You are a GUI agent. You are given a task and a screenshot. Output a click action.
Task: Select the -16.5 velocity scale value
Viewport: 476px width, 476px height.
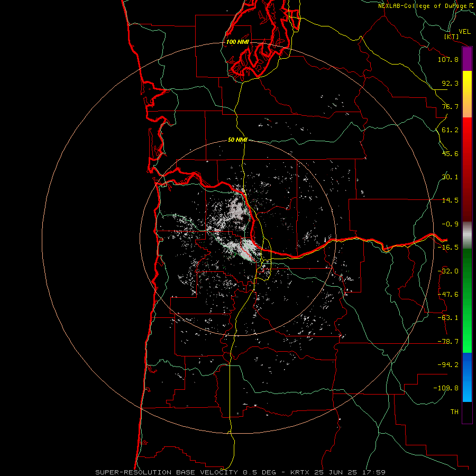click(x=448, y=248)
